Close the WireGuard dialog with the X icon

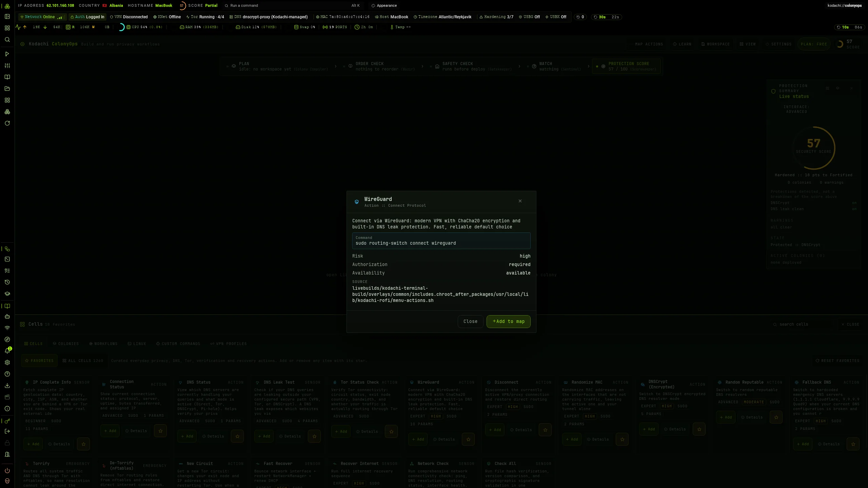[x=520, y=201]
